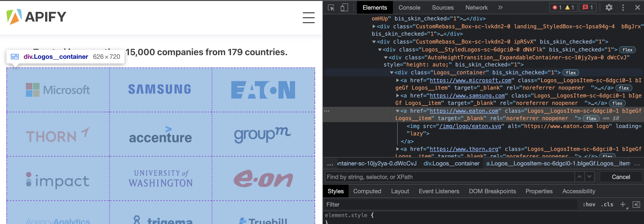This screenshot has width=644, height=224.
Task: Click the Accenture logo
Action: point(160,134)
